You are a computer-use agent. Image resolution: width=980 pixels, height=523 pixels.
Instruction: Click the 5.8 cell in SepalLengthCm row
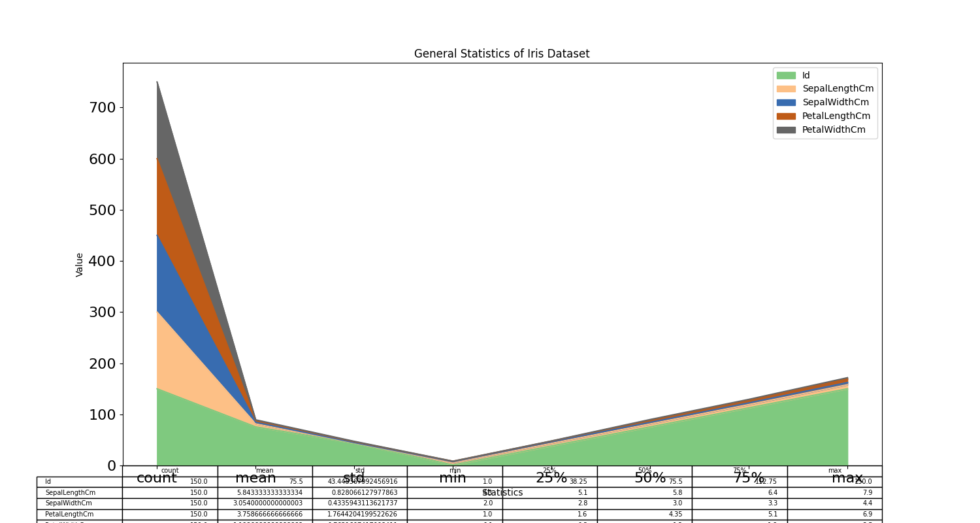click(x=644, y=493)
